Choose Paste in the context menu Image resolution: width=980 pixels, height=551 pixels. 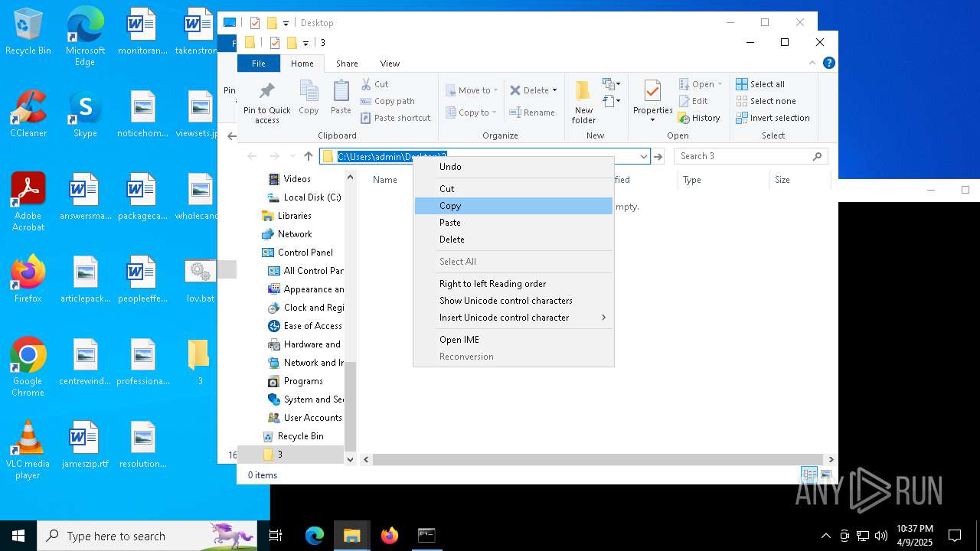click(514, 222)
